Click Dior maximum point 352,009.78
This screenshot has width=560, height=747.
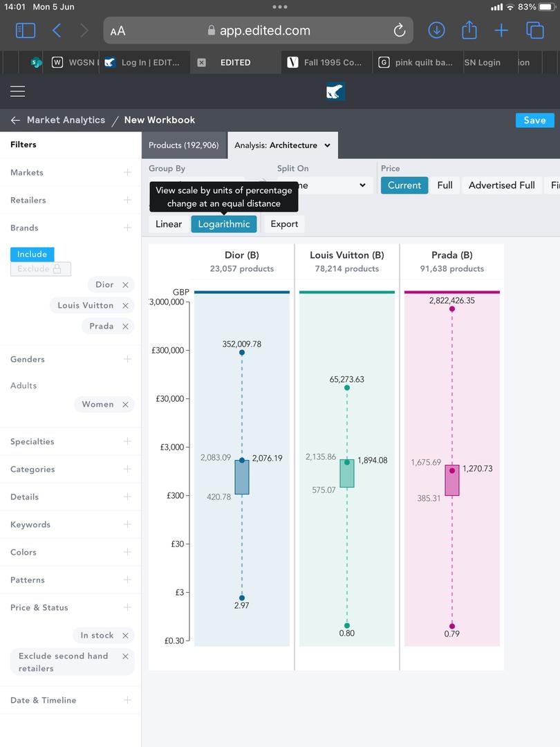242,353
